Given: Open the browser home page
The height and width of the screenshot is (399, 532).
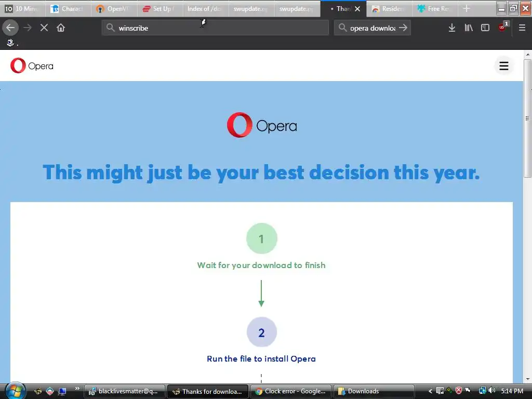Looking at the screenshot, I should click(61, 28).
